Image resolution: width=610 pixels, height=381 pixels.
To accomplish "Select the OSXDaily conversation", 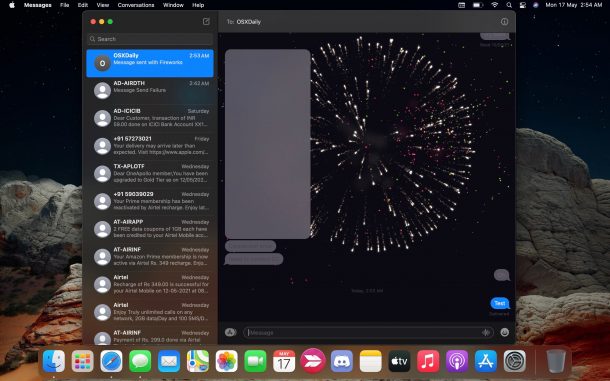I will 150,63.
